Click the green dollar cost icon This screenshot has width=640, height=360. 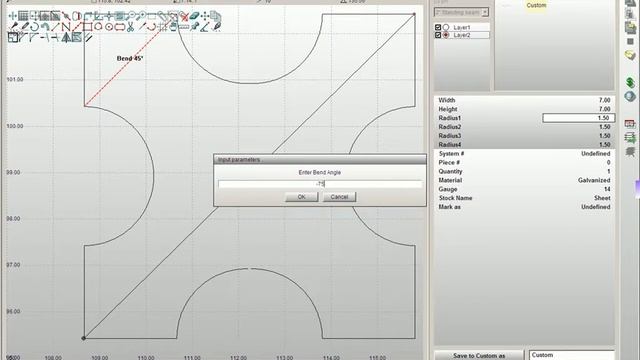tap(630, 83)
